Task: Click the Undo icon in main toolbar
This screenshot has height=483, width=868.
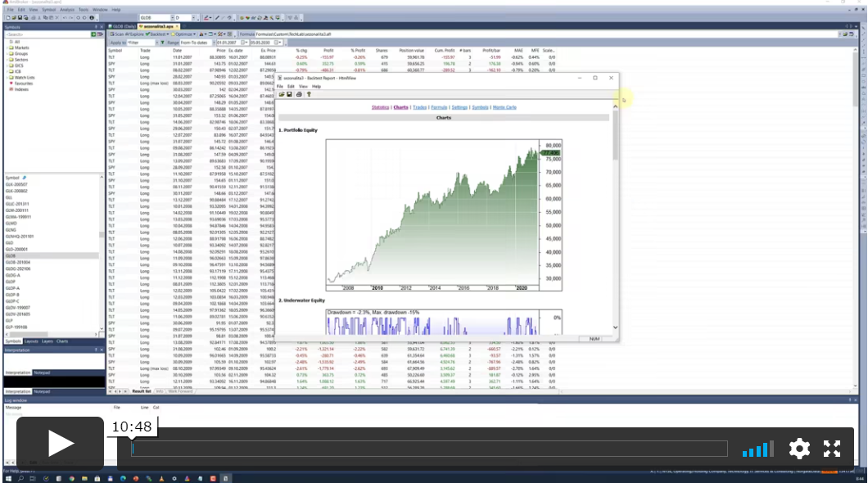Action: pos(65,18)
